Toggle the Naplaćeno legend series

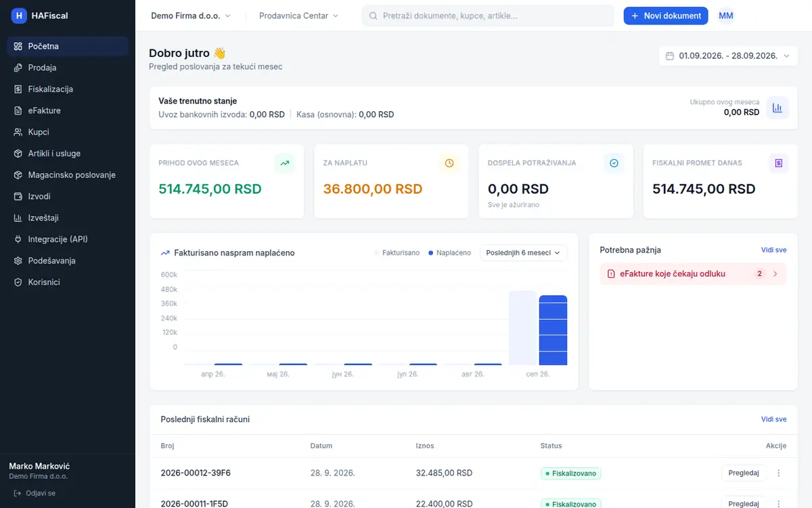pos(450,253)
